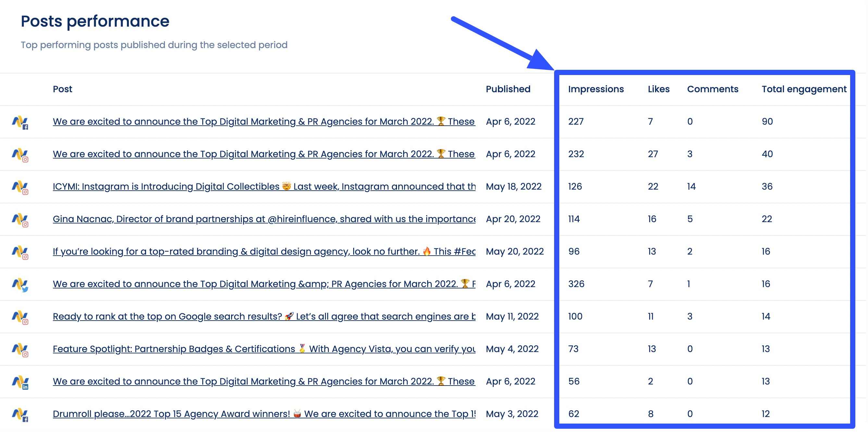Click the Instagram badge on the 'Ready to rank' row
Image resolution: width=868 pixels, height=432 pixels.
click(x=26, y=322)
